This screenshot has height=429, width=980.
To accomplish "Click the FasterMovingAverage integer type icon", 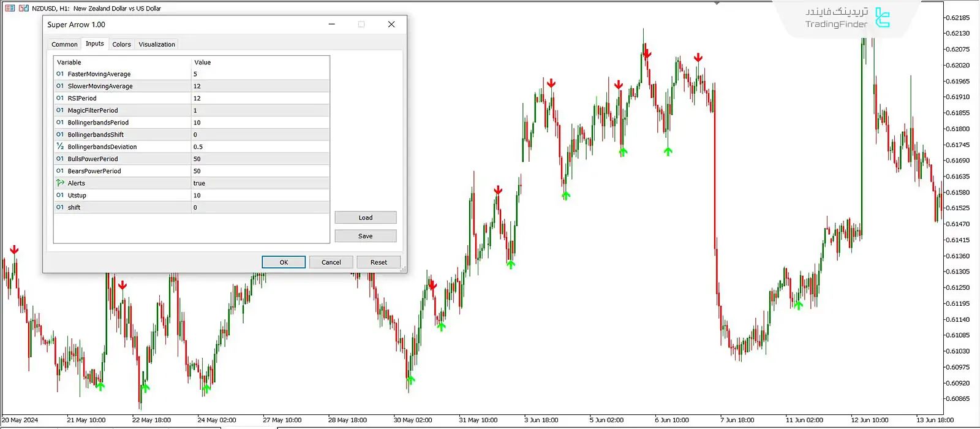I will tap(60, 74).
